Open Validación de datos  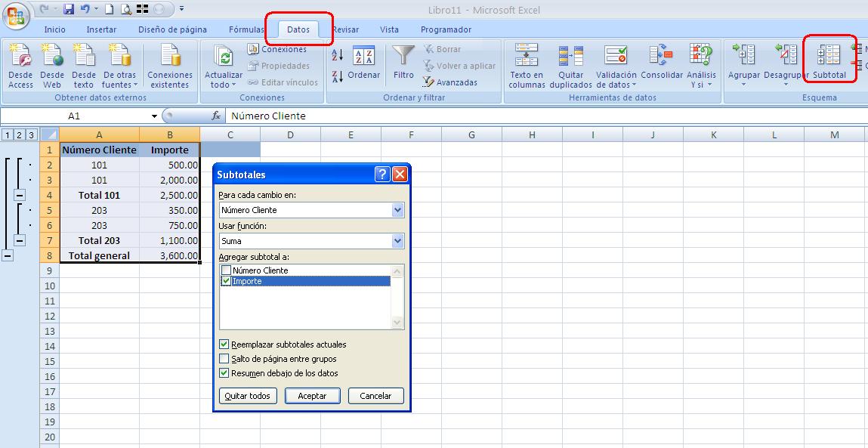tap(616, 66)
